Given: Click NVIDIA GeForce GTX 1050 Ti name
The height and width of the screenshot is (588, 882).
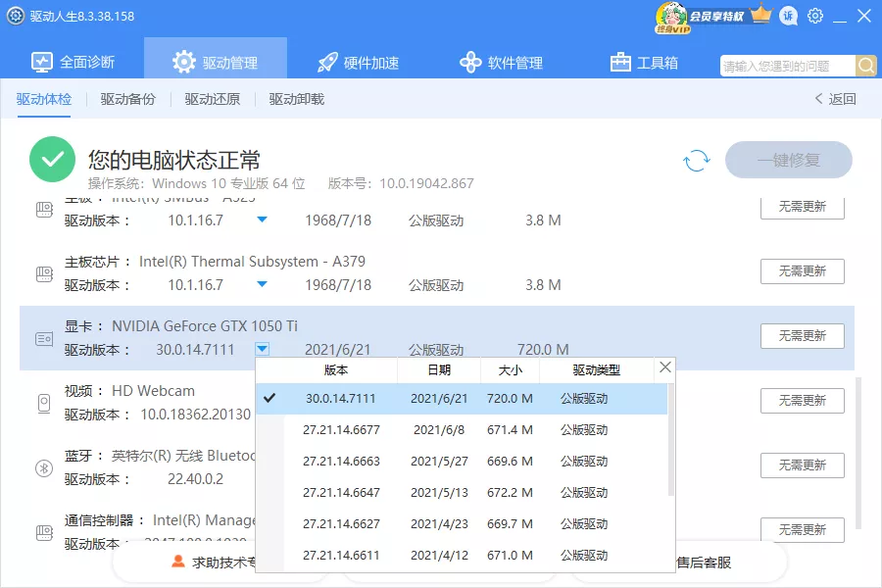Looking at the screenshot, I should point(204,326).
